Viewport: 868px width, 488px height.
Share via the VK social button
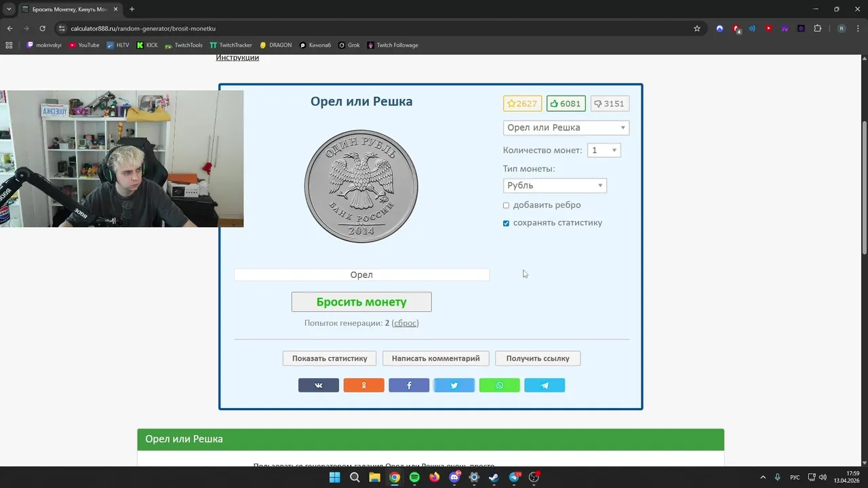click(318, 385)
